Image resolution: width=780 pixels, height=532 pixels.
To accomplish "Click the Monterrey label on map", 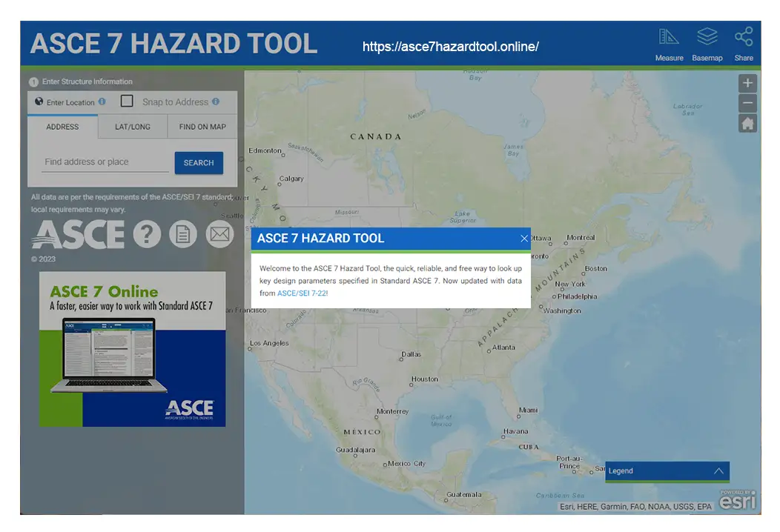I will [392, 412].
